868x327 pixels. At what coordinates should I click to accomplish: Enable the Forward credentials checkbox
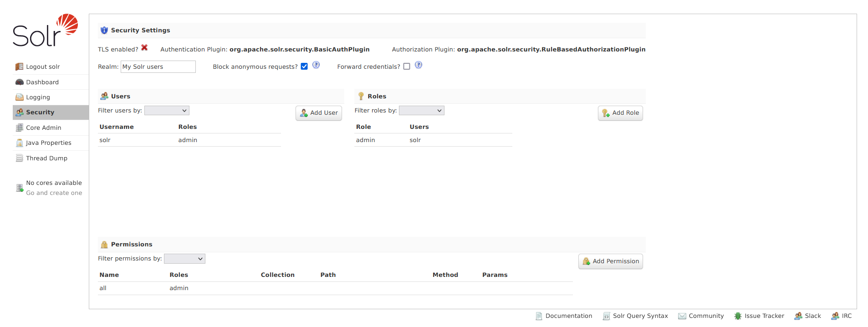[x=407, y=66]
